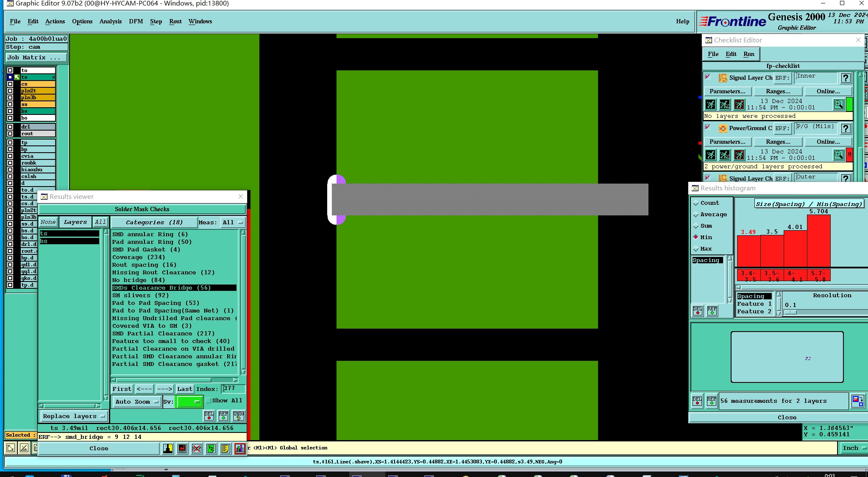This screenshot has width=868, height=477.
Task: Click the UNDO icon in Results viewer
Action: pos(239,416)
